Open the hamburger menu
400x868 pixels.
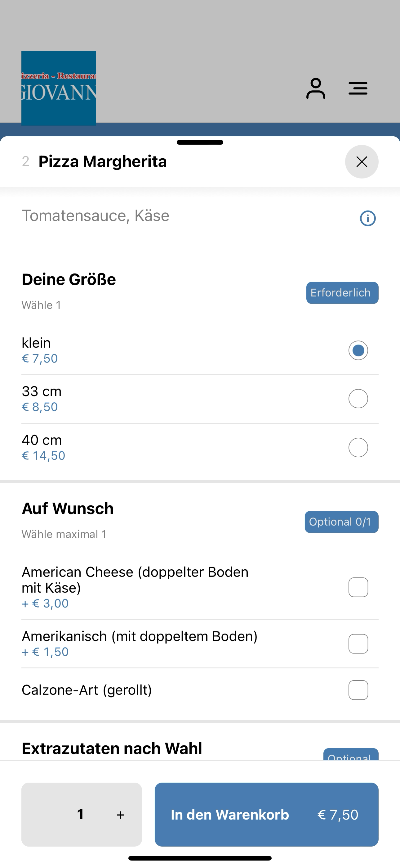click(358, 88)
